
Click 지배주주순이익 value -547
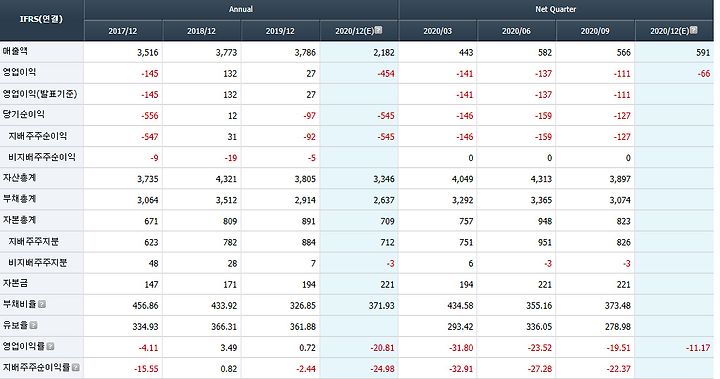click(x=149, y=137)
